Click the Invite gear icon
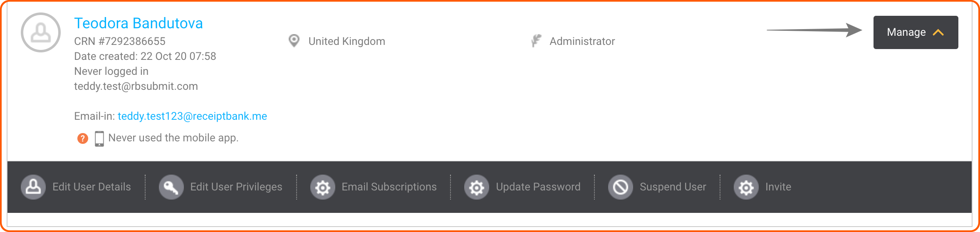Screen dimensions: 980x232 pos(746,187)
